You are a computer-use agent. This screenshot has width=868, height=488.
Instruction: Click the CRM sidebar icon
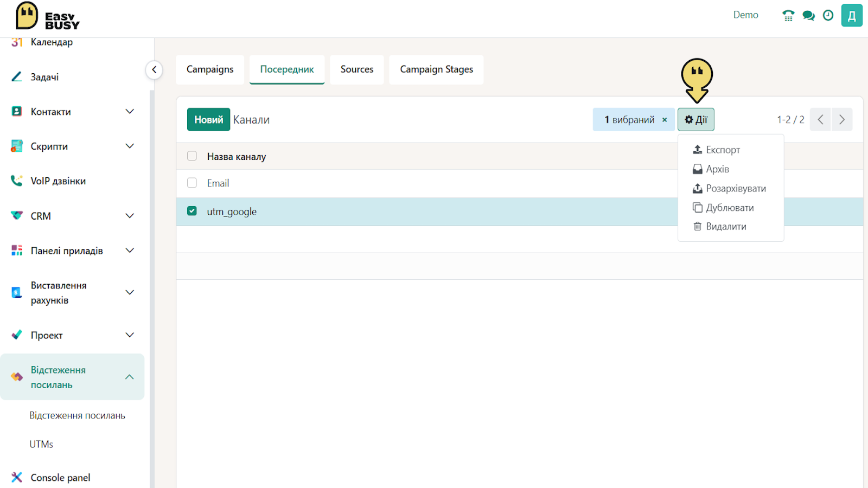coord(17,216)
